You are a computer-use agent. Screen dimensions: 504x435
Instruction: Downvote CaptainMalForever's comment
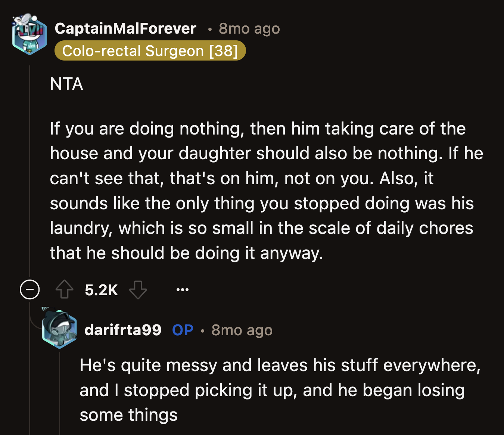tap(138, 290)
